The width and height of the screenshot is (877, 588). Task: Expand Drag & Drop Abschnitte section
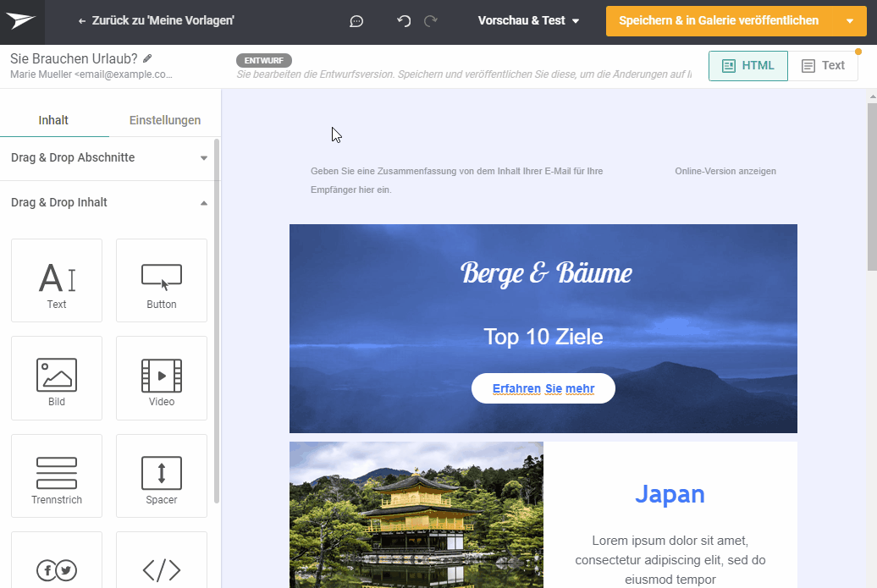tap(110, 157)
